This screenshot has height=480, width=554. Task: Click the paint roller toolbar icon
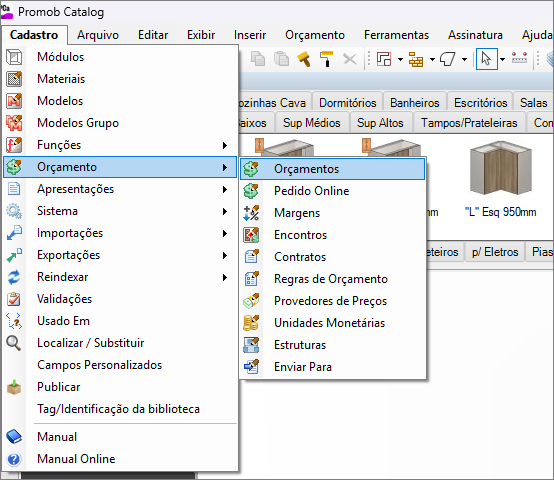pyautogui.click(x=326, y=59)
